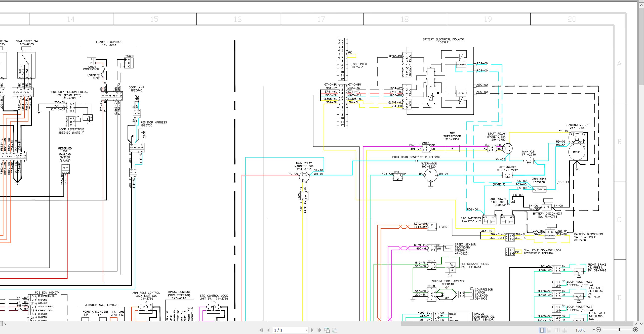Click the MAIN C.B. 171-2210 label
Viewport: 644px width, 334px height.
coord(529,153)
